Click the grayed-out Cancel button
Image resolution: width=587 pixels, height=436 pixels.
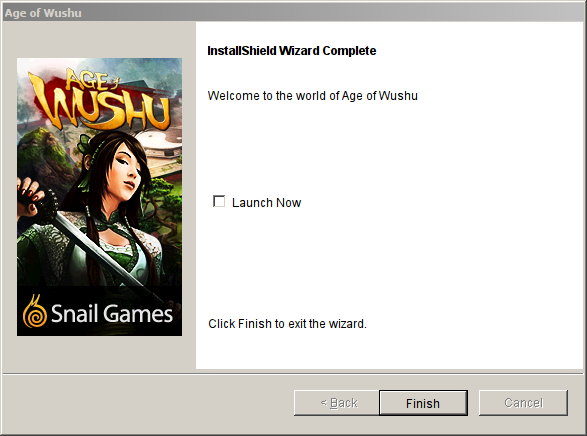click(x=523, y=403)
